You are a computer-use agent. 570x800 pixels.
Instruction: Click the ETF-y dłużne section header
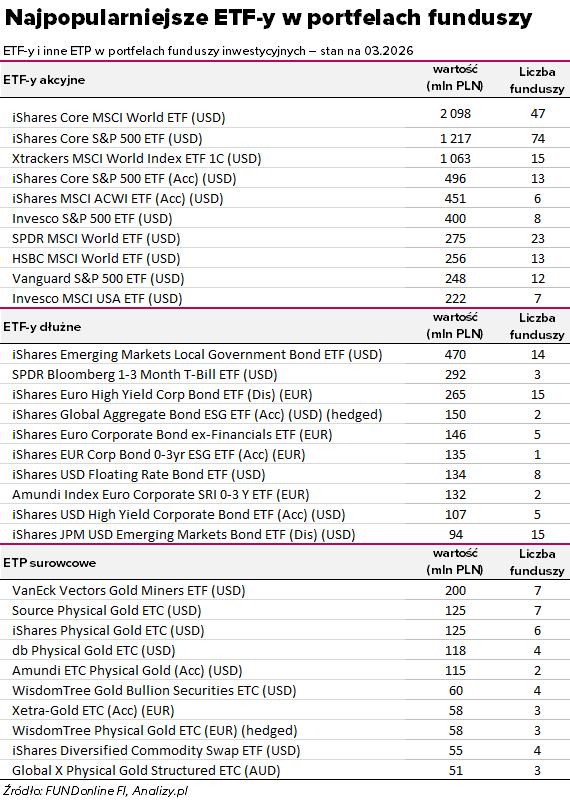[x=42, y=327]
